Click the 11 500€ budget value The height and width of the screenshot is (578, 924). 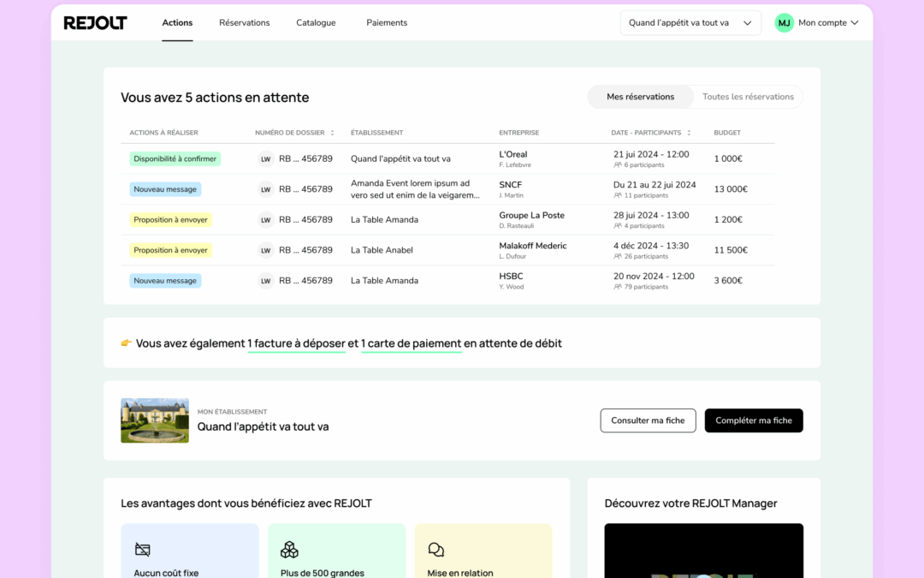pyautogui.click(x=731, y=250)
